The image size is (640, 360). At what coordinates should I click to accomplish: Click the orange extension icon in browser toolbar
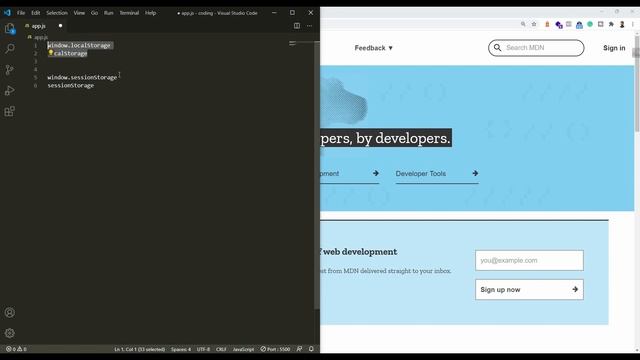[547, 24]
